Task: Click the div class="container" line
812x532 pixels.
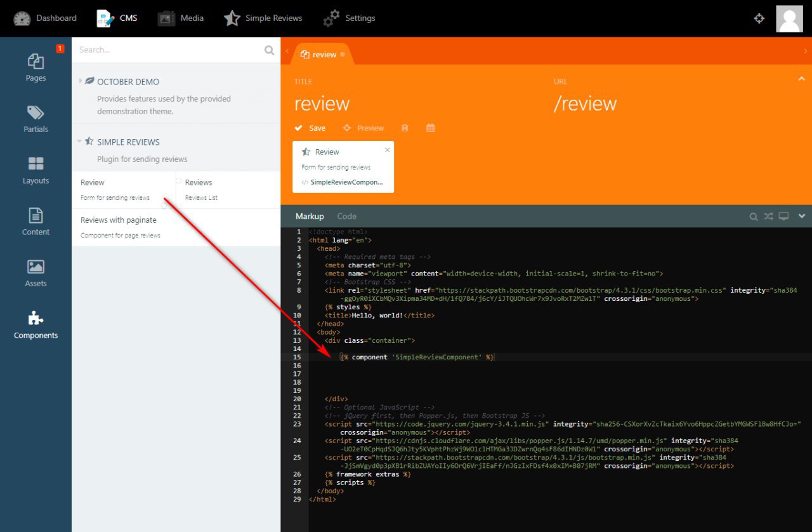Action: (x=369, y=340)
